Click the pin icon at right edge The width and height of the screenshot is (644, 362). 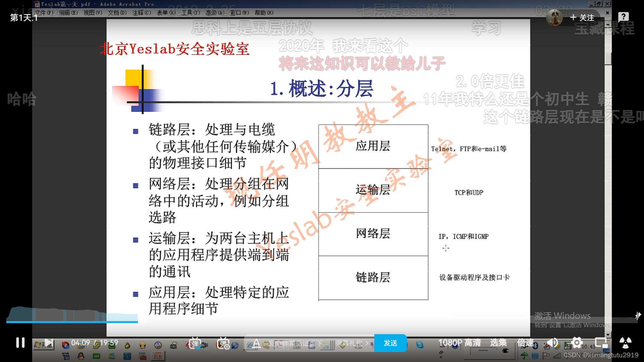coord(638,315)
